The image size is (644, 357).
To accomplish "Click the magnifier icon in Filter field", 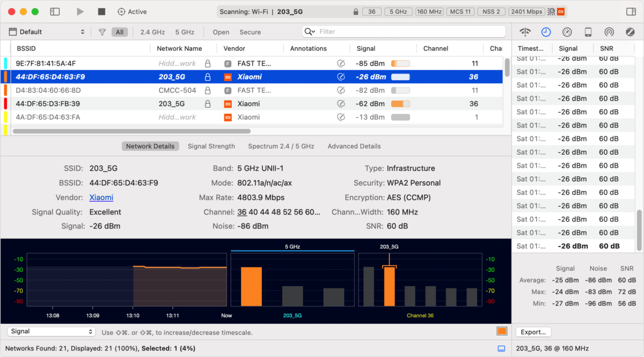I will [x=309, y=32].
